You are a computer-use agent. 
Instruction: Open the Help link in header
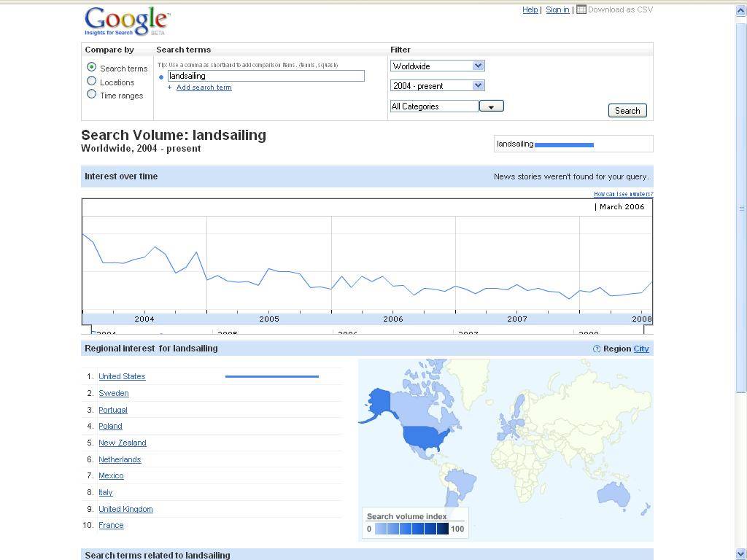[x=530, y=9]
